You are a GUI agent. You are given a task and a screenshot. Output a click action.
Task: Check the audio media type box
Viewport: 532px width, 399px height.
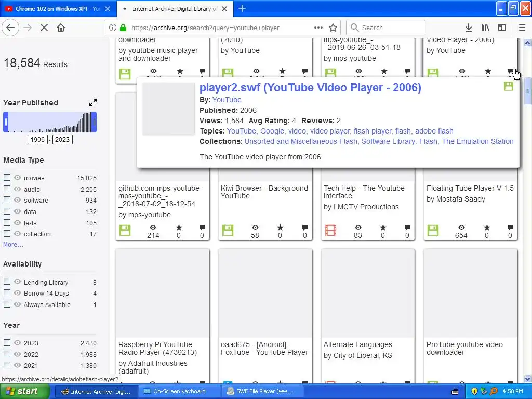7,189
